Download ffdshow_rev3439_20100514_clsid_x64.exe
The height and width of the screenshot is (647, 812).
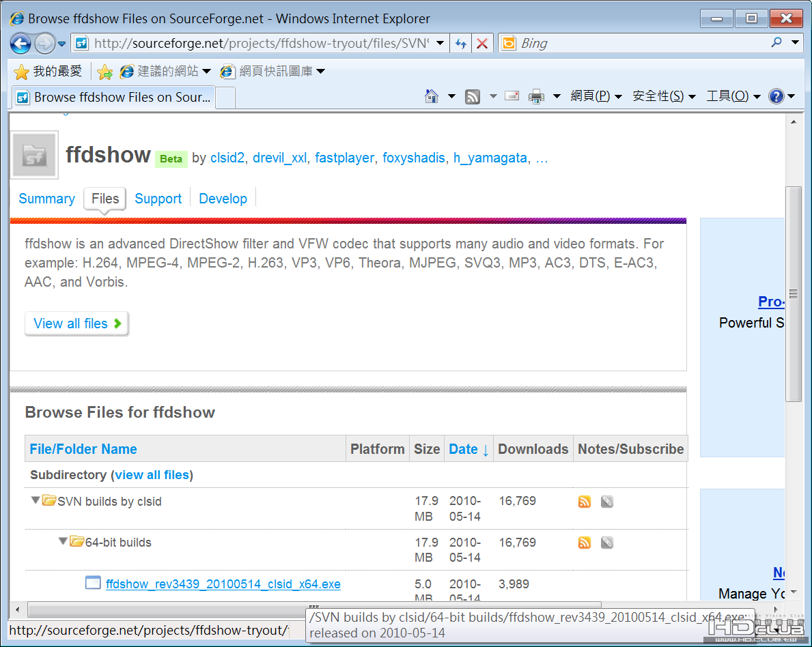pyautogui.click(x=223, y=584)
